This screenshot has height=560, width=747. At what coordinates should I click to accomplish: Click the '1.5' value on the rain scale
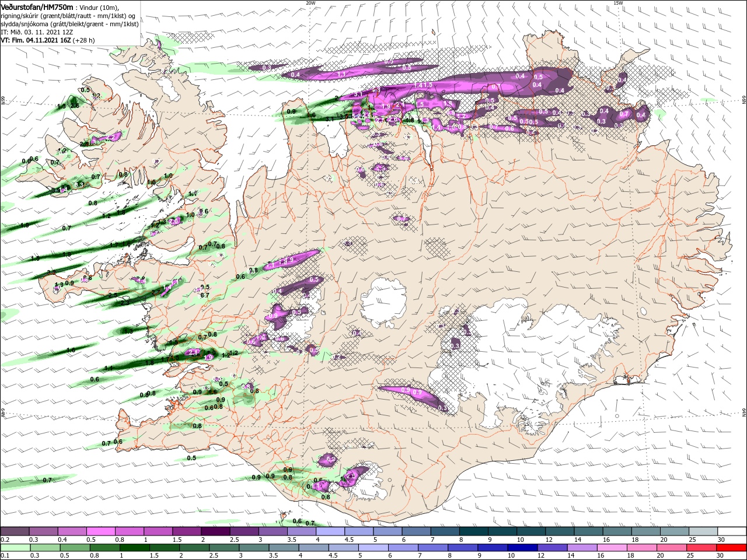coord(154,556)
